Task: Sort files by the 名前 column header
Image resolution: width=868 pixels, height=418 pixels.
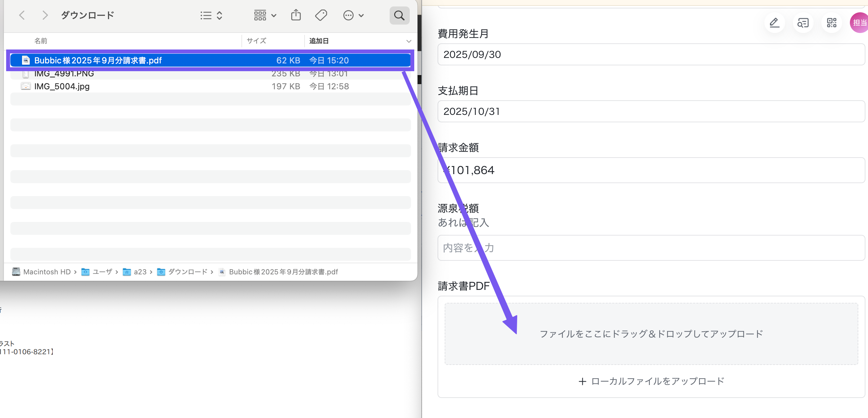Action: [40, 40]
